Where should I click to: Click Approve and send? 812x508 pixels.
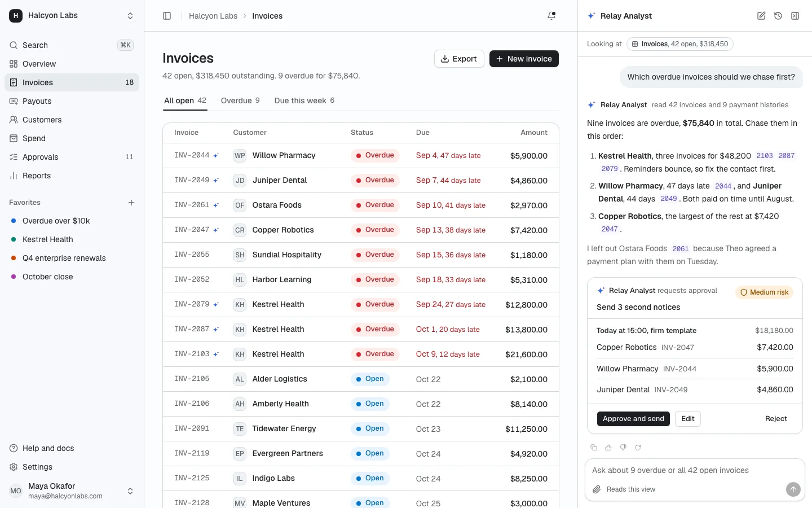[x=633, y=419]
